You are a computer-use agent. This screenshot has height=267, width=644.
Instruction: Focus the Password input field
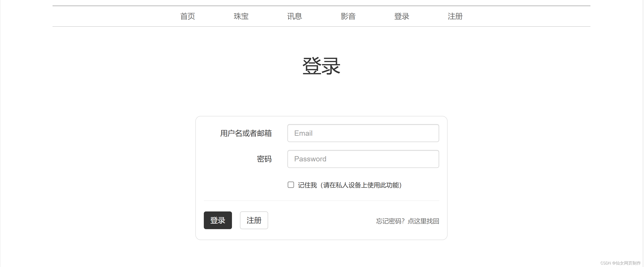tap(363, 159)
